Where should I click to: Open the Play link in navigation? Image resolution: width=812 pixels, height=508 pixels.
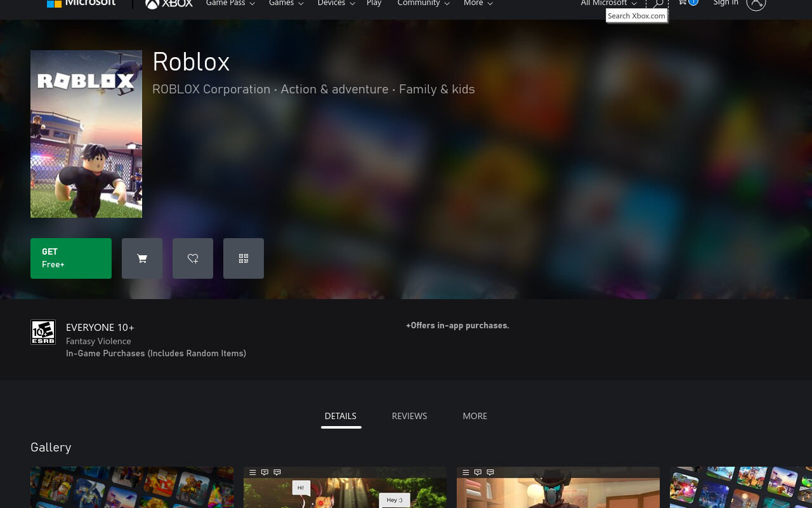pyautogui.click(x=374, y=3)
